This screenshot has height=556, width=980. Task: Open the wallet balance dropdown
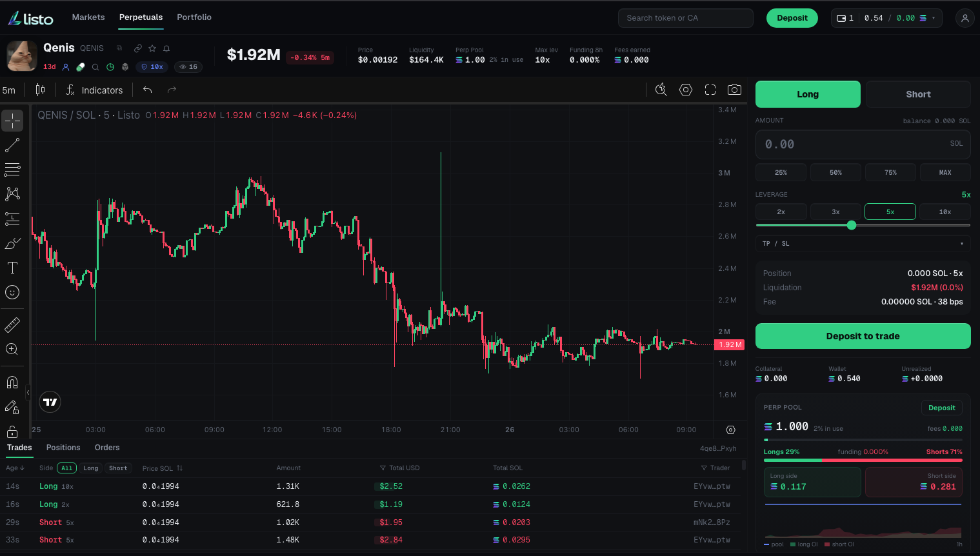[x=886, y=18]
